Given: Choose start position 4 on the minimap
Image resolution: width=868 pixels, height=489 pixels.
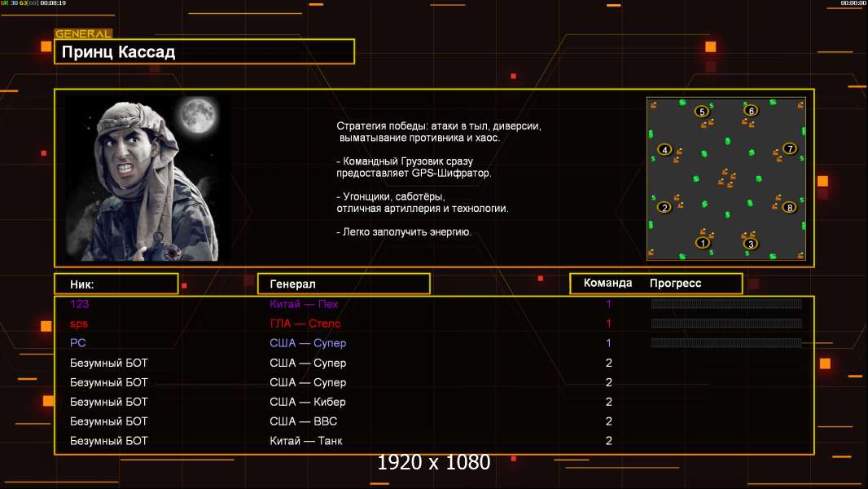Looking at the screenshot, I should point(664,150).
